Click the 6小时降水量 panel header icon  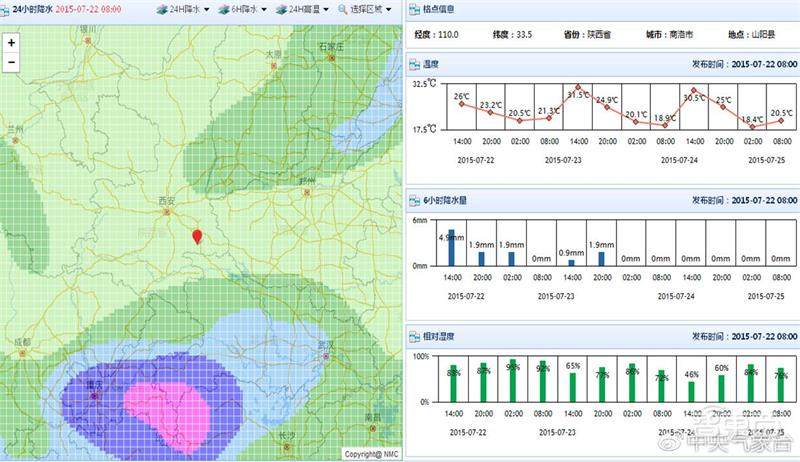coord(415,200)
